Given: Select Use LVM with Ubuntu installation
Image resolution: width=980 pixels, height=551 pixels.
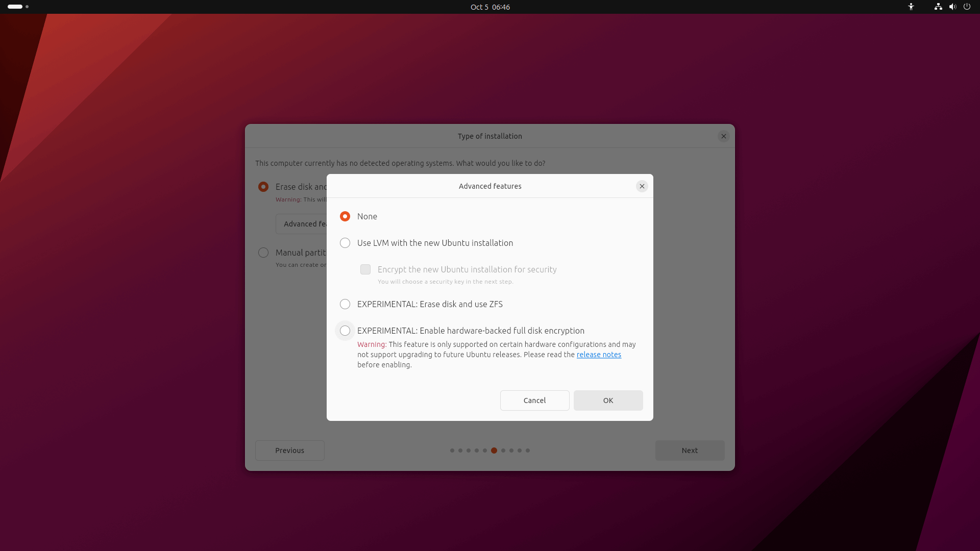Looking at the screenshot, I should 345,242.
